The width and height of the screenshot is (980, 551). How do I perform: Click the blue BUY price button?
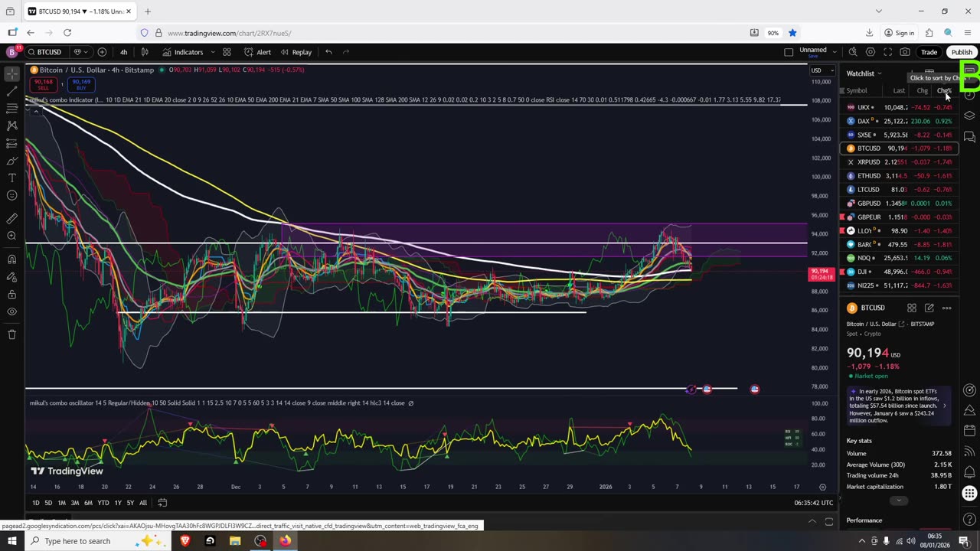81,83
